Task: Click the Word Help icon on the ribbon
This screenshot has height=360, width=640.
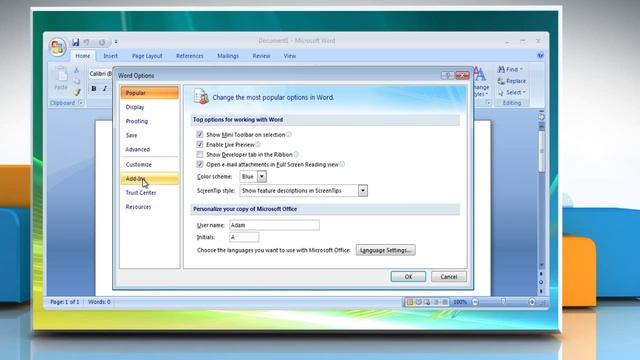Action: click(540, 55)
